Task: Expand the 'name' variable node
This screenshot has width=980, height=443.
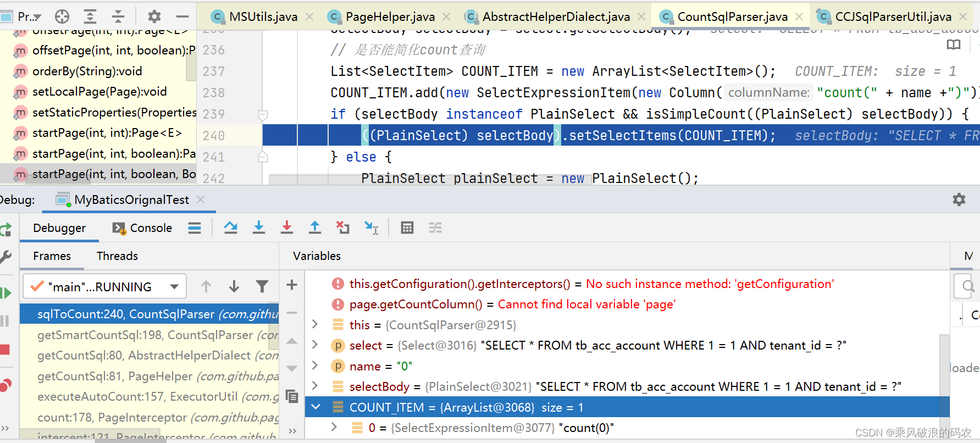Action: [315, 366]
